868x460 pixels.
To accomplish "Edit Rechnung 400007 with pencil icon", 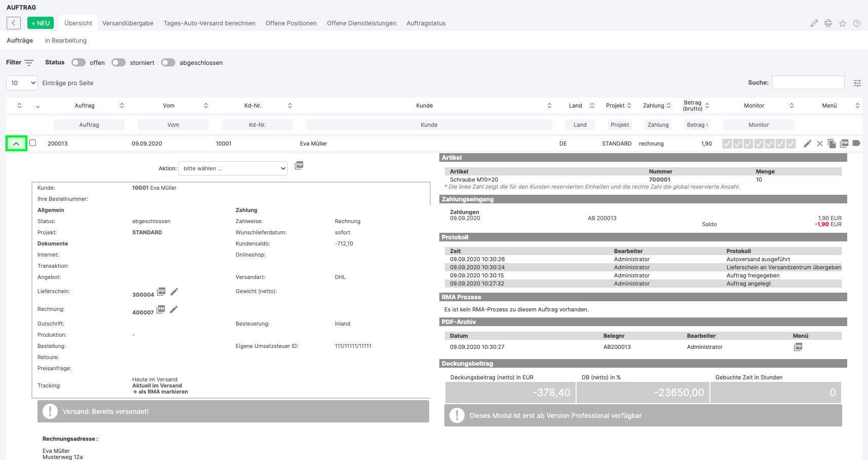I will pos(174,309).
